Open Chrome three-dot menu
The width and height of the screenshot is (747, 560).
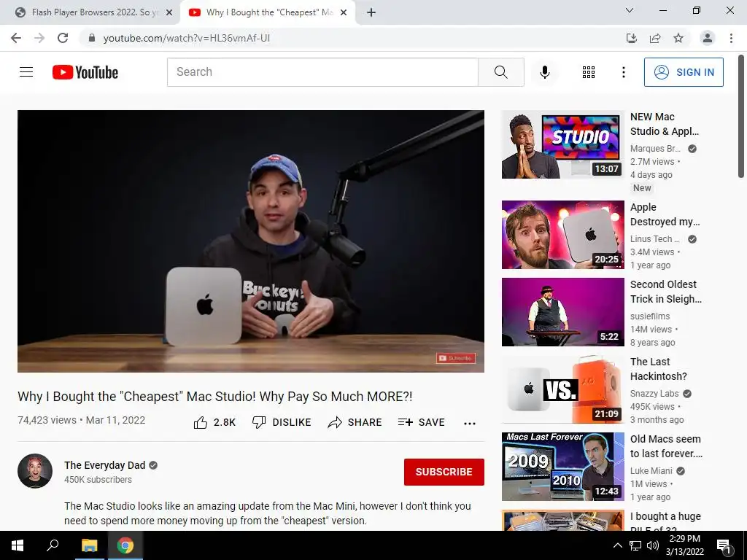[731, 38]
